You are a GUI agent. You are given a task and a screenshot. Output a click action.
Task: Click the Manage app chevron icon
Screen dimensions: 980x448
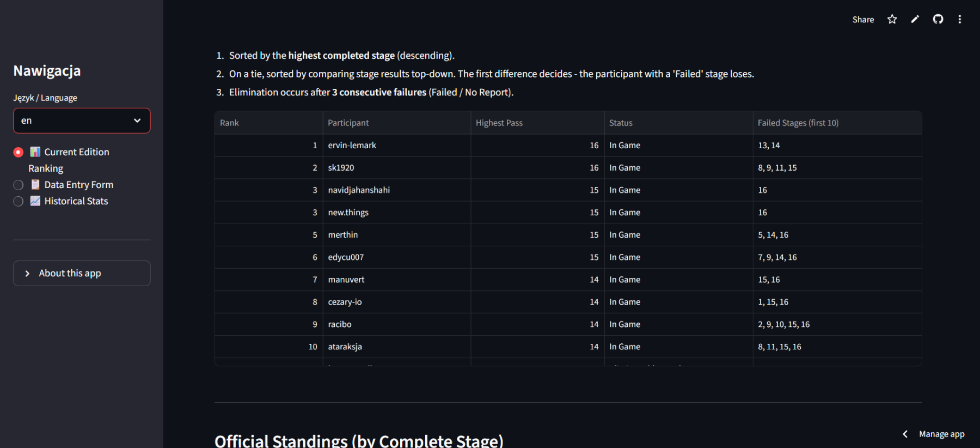(905, 434)
